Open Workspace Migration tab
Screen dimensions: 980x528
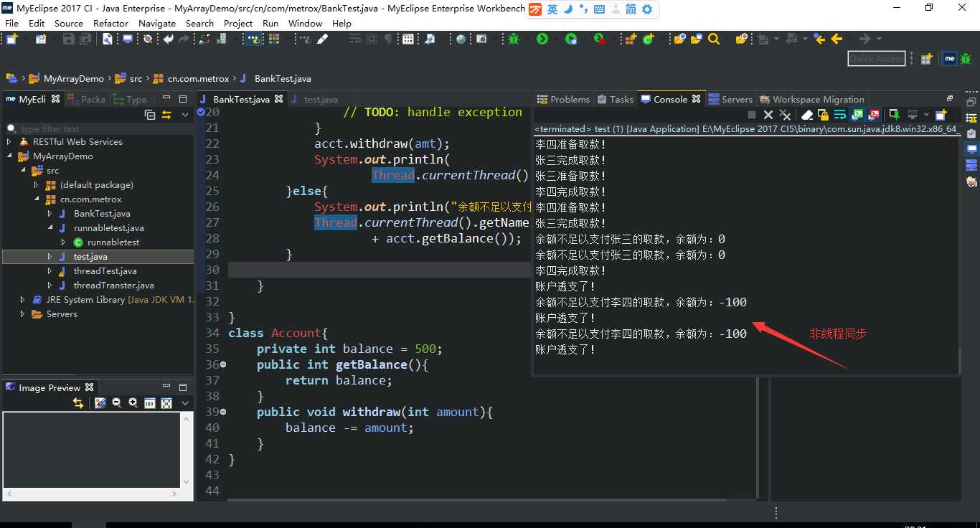click(812, 99)
